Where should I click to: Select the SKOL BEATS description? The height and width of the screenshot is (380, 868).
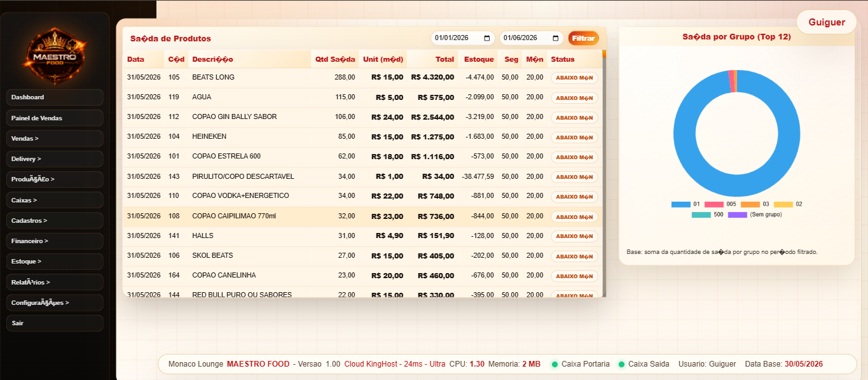coord(212,255)
